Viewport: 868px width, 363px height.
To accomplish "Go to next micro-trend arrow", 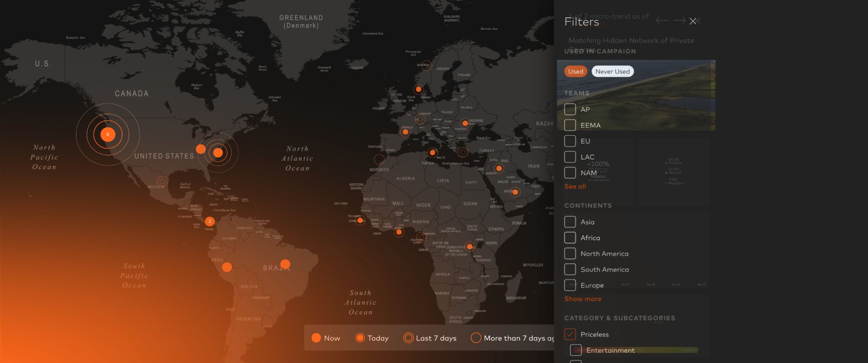I will pos(679,20).
